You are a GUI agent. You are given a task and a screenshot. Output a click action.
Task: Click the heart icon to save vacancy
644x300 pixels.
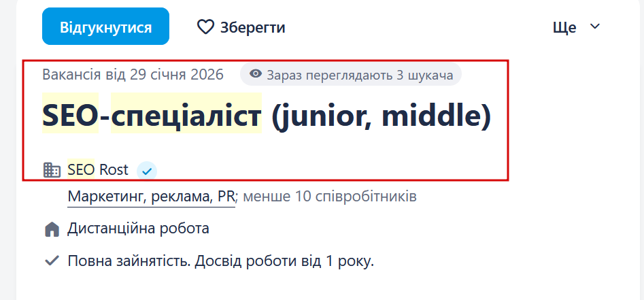pyautogui.click(x=205, y=27)
